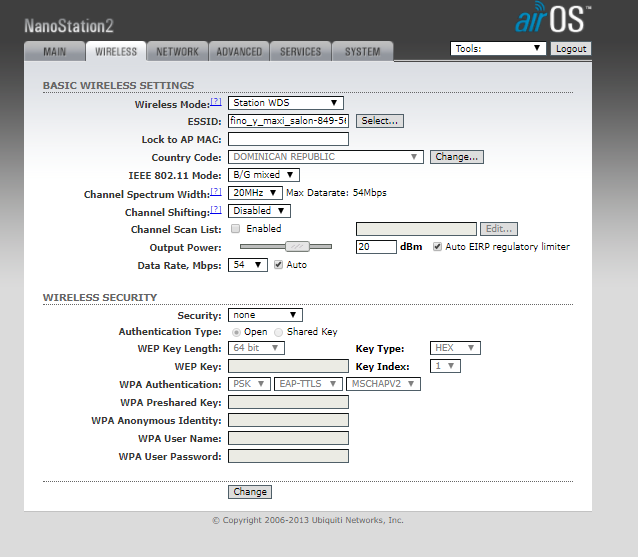Click the Change... button for Country Code
This screenshot has width=638, height=557.
click(x=457, y=157)
